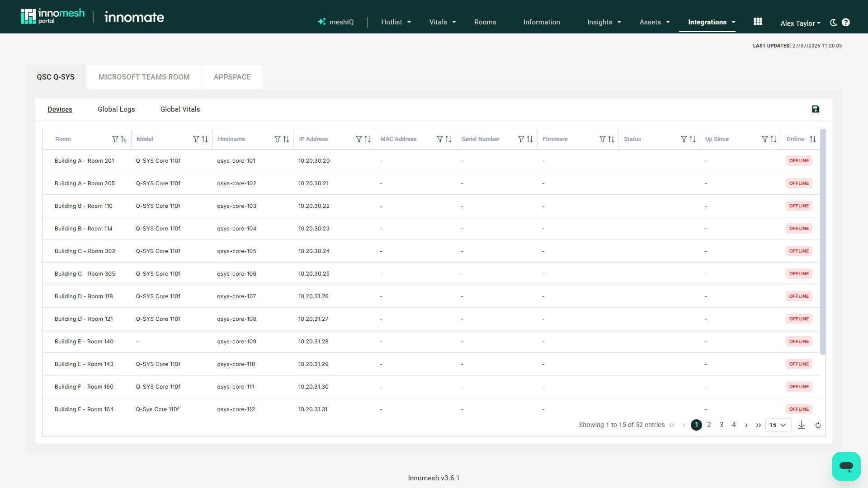Image resolution: width=868 pixels, height=488 pixels.
Task: Click OFFLINE badge for Building F - Room 160
Action: [x=799, y=387]
